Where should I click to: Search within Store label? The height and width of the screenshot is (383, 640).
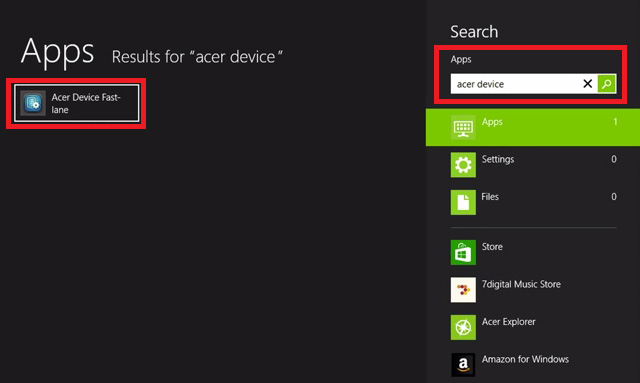tap(492, 247)
